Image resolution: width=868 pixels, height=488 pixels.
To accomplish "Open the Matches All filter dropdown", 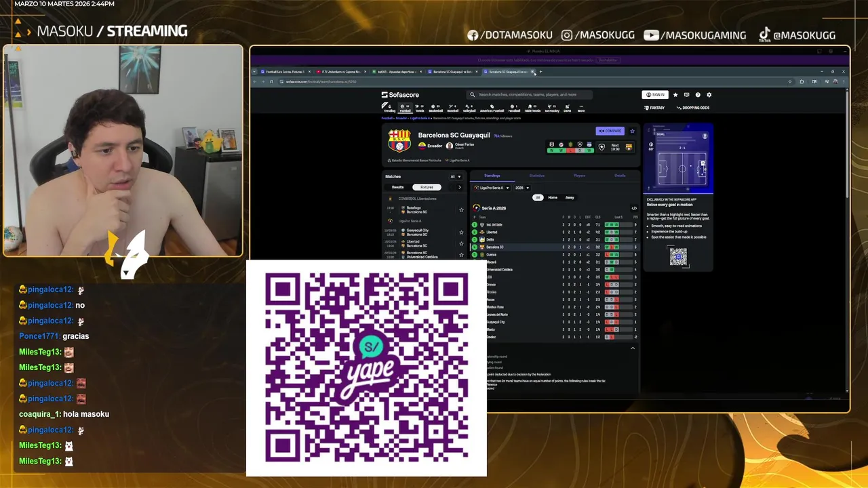I will [x=456, y=176].
